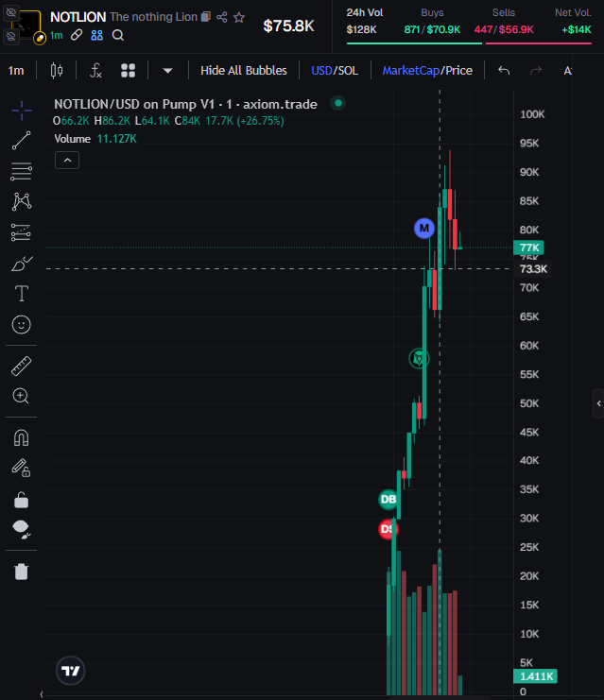604x700 pixels.
Task: Open the Fibonacci retracement tool
Action: click(22, 171)
